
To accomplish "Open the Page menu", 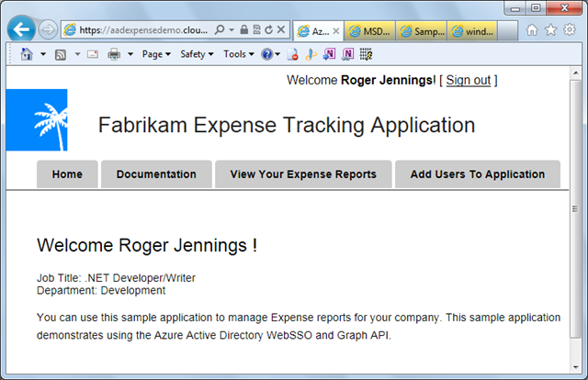I will [x=156, y=54].
